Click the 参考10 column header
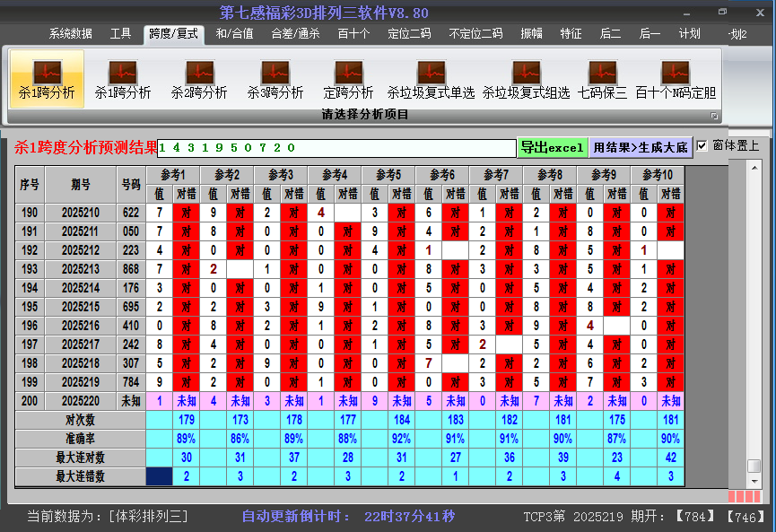 point(658,175)
